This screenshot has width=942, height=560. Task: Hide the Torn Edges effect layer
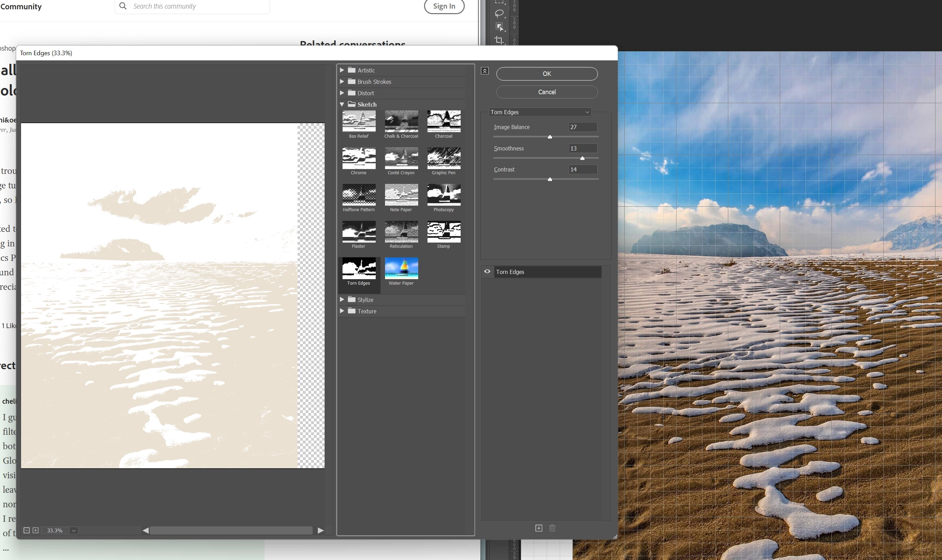click(x=488, y=271)
